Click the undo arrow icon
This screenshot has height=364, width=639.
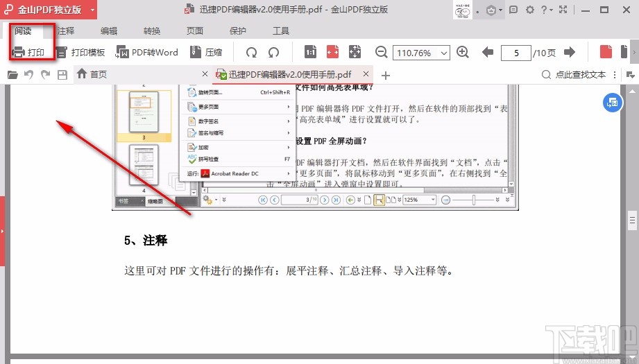click(28, 74)
